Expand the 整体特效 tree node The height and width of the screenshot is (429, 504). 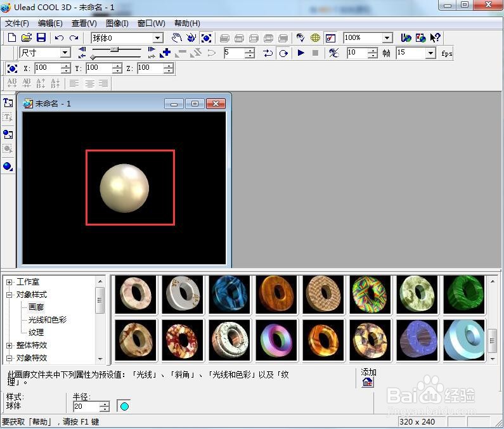click(9, 345)
